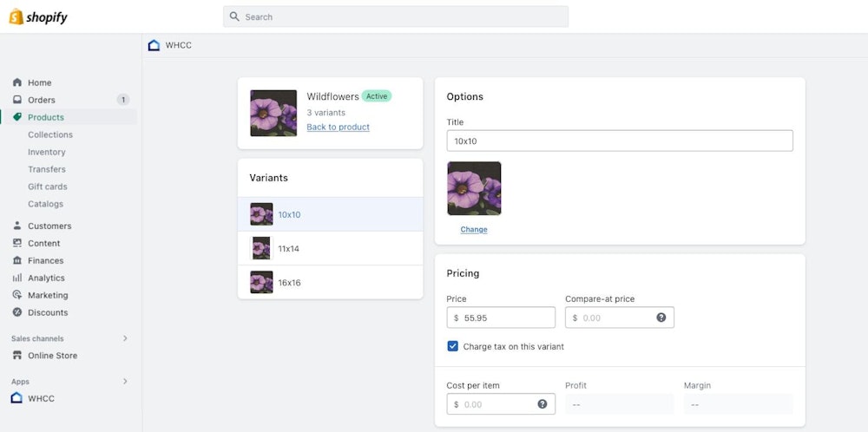Open Inventory in the sidebar
868x432 pixels.
[47, 152]
